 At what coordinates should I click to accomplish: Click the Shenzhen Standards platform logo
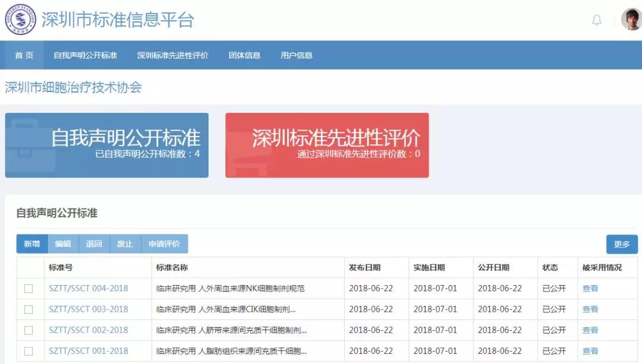coord(20,20)
